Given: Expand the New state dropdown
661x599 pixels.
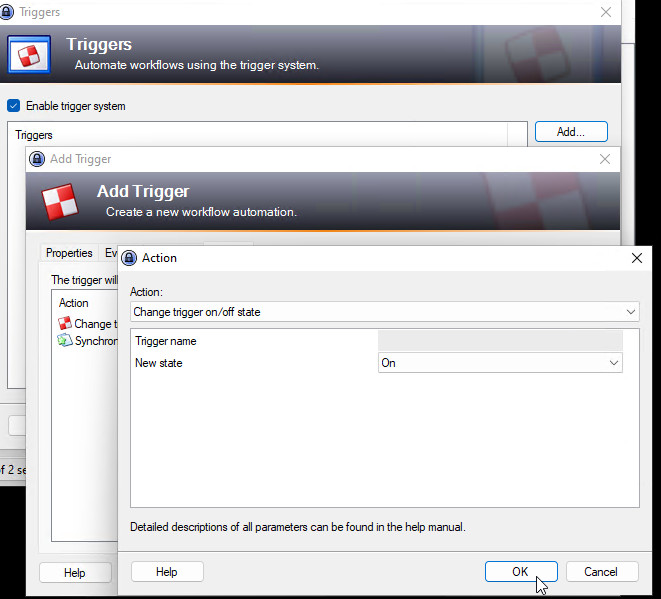Looking at the screenshot, I should (x=500, y=363).
